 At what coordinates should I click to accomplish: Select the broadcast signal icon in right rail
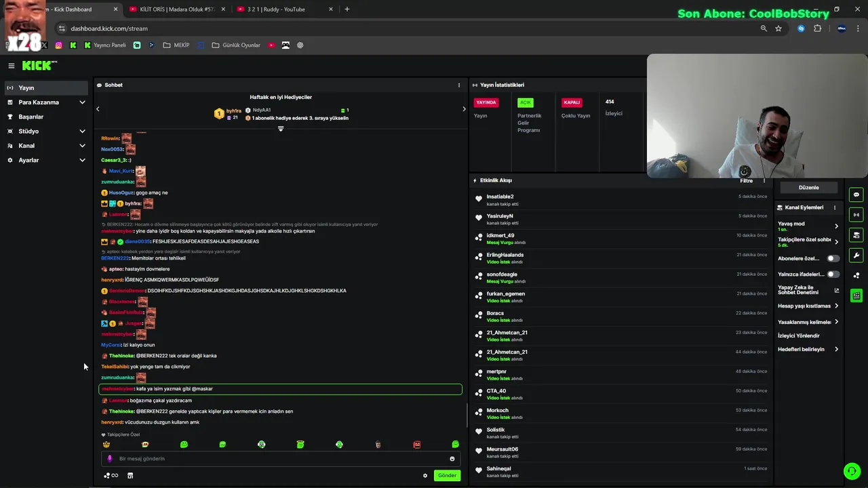point(856,215)
